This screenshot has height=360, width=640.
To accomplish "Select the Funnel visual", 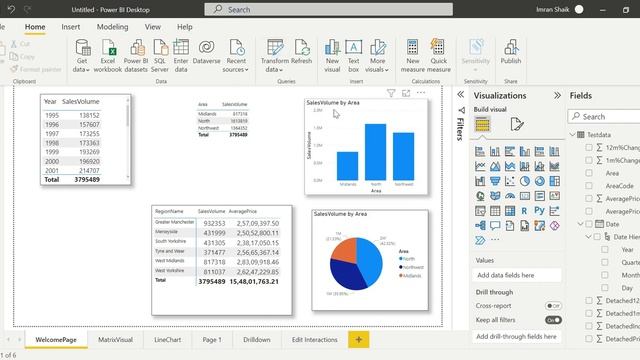I will [495, 181].
